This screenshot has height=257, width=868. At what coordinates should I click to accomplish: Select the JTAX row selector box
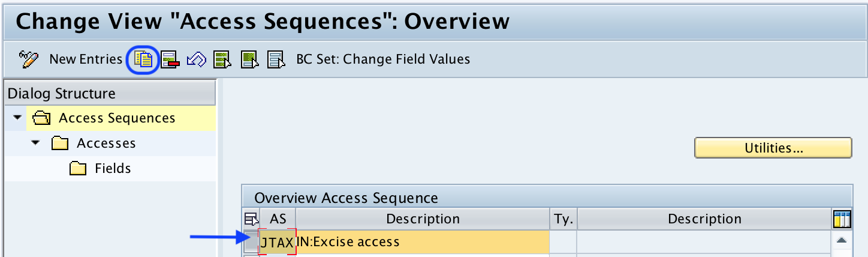pyautogui.click(x=251, y=242)
